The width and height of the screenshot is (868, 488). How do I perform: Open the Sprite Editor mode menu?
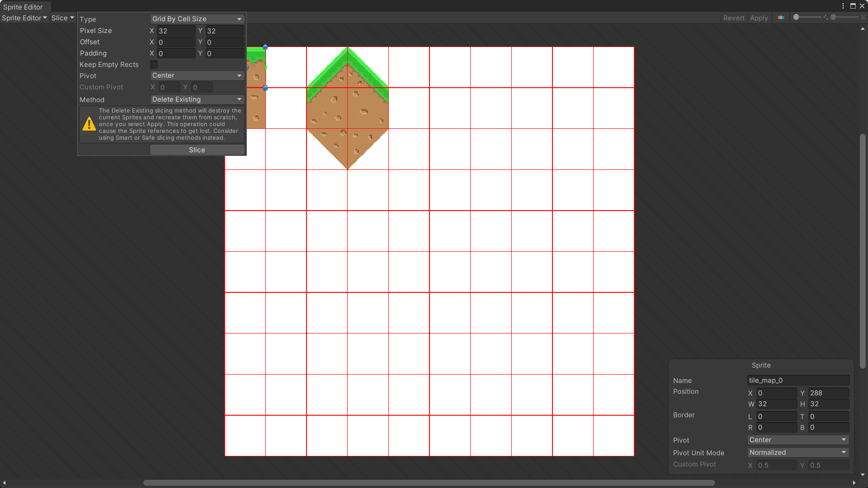24,18
